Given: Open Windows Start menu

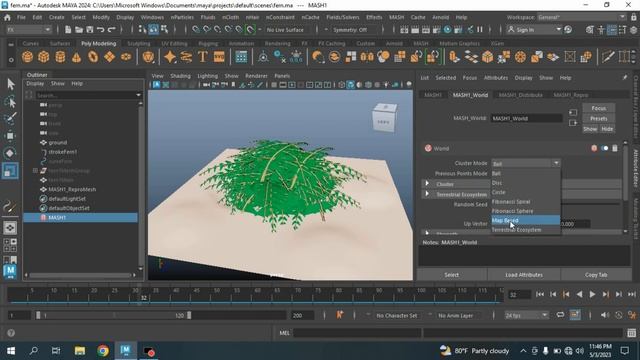Looking at the screenshot, I should [11, 351].
